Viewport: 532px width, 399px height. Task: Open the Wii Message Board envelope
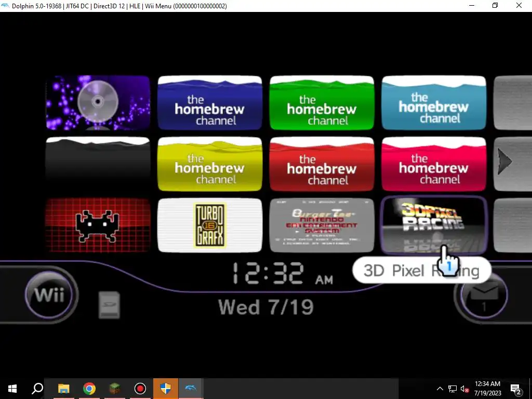(x=484, y=295)
